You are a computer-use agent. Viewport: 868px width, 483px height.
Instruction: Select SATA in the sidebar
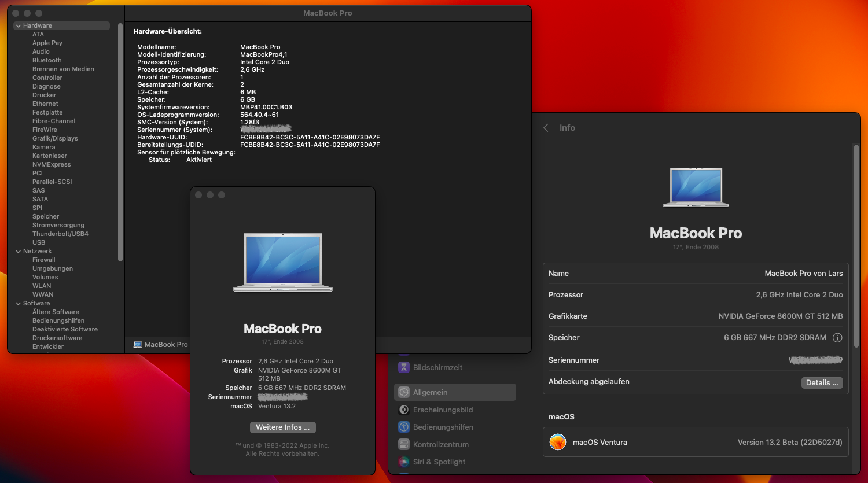coord(41,199)
